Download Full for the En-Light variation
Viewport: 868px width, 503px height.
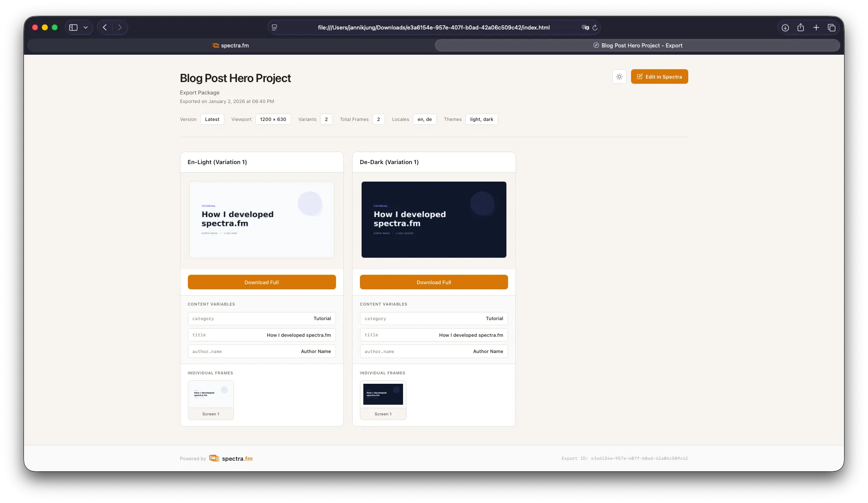click(x=261, y=282)
